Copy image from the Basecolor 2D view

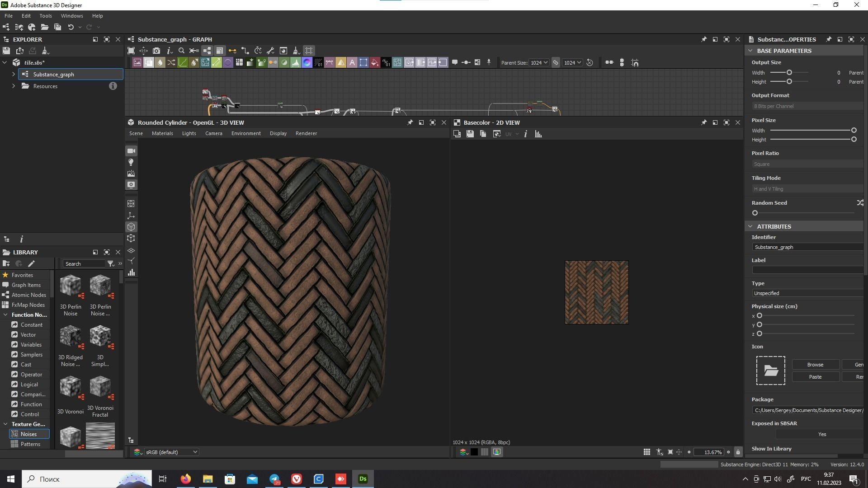point(483,134)
